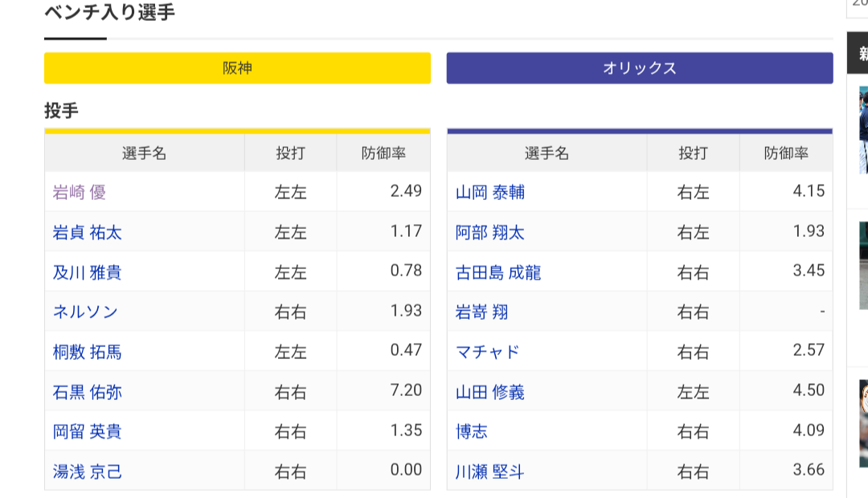
Task: Open 川瀬 堅斗 player page
Action: 489,471
